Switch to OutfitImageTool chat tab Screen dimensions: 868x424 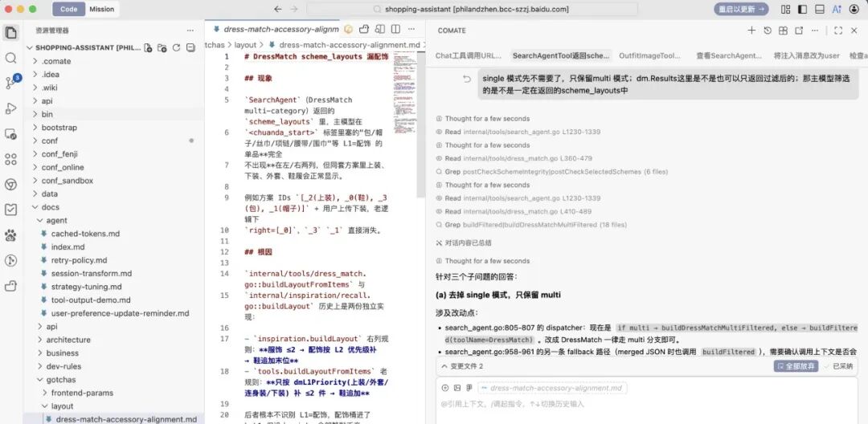pos(650,56)
